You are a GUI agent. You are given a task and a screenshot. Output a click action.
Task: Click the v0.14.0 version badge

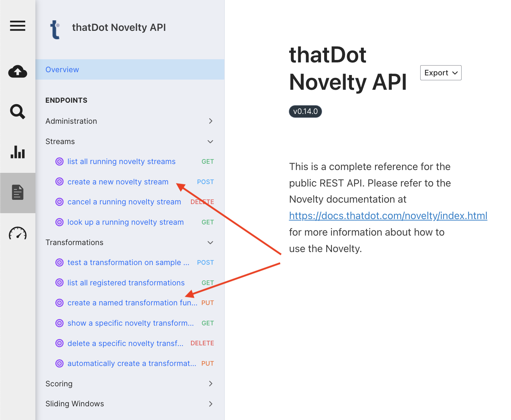pyautogui.click(x=305, y=111)
